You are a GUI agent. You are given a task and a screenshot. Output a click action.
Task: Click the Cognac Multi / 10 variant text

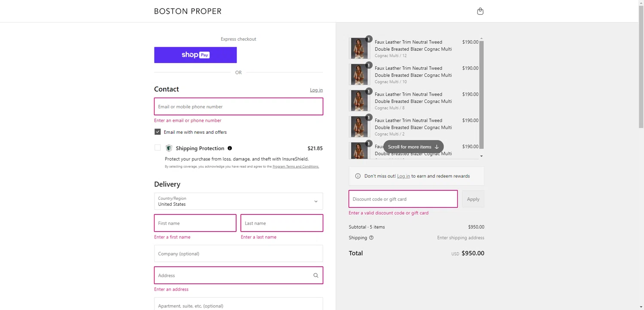coord(391,82)
